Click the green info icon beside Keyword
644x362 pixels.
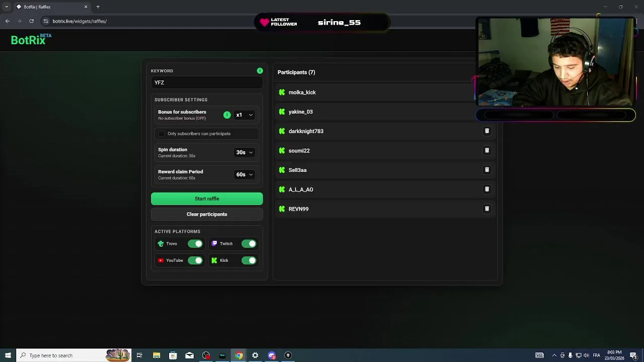tap(260, 71)
